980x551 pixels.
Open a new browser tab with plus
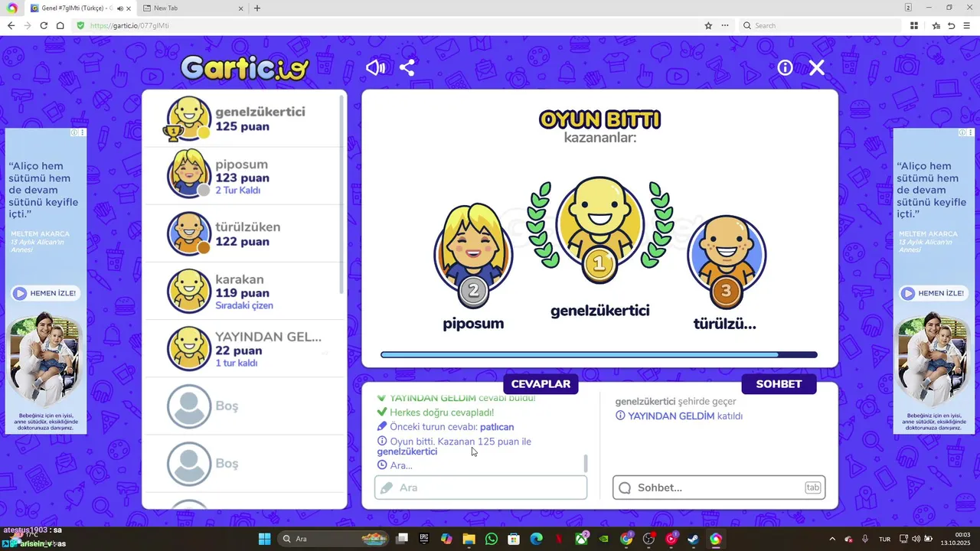(257, 8)
